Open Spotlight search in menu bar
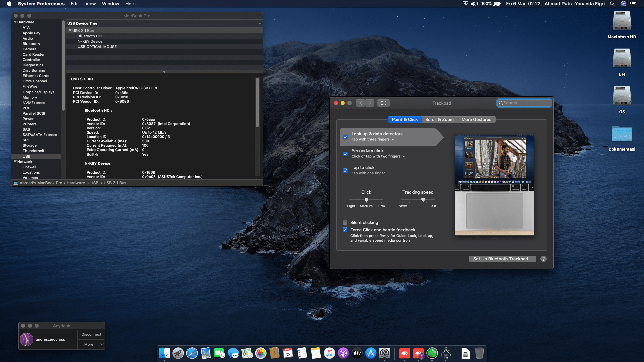Viewport: 644px width, 362px height. coord(612,4)
